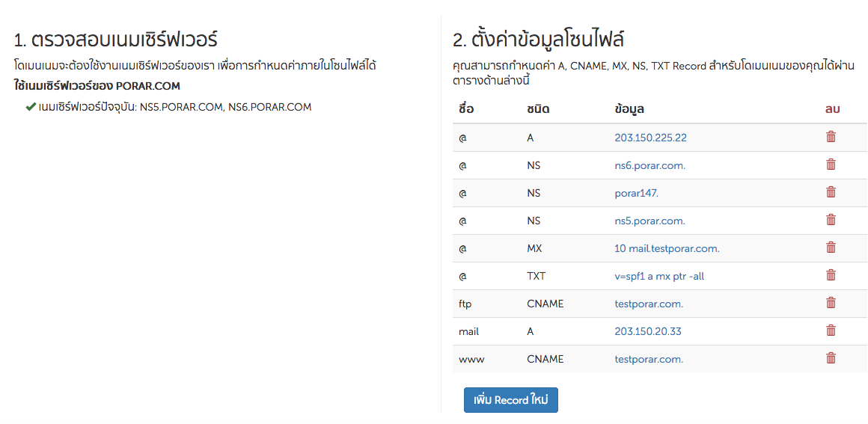
Task: Delete the ns5.porar.com. NS record
Action: click(831, 220)
